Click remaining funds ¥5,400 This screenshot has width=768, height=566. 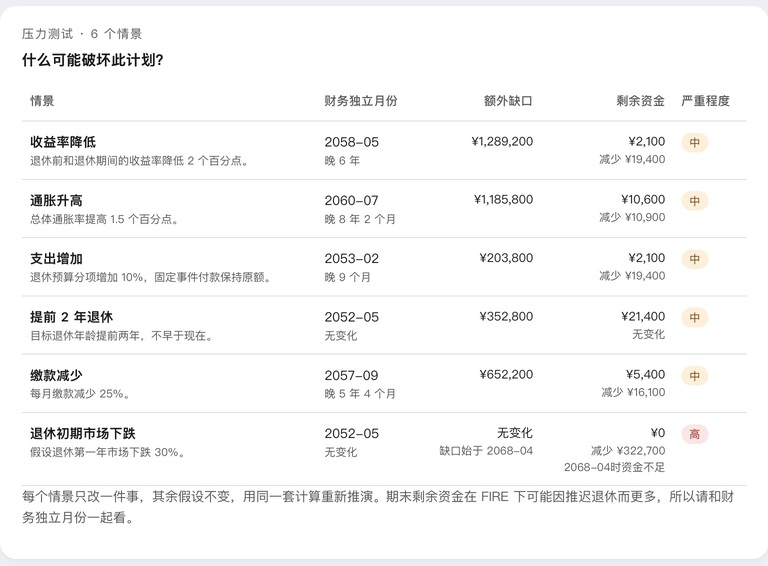pos(645,375)
